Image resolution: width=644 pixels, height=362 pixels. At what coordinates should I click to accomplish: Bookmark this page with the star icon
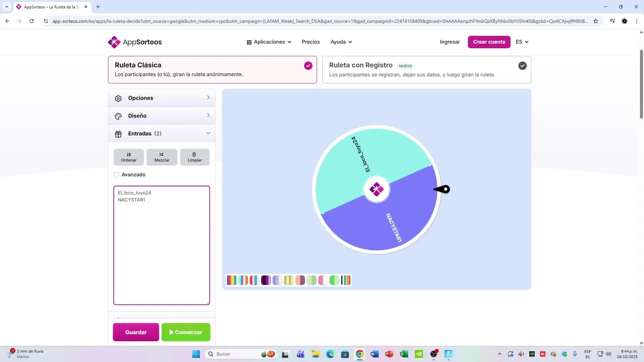tap(596, 21)
